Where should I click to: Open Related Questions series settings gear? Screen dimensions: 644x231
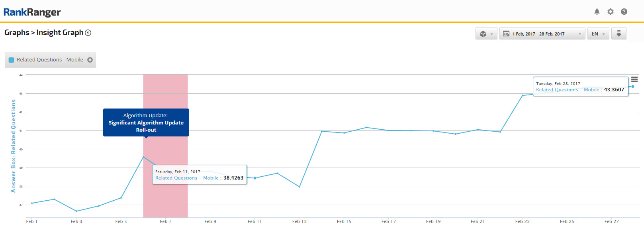pos(90,60)
